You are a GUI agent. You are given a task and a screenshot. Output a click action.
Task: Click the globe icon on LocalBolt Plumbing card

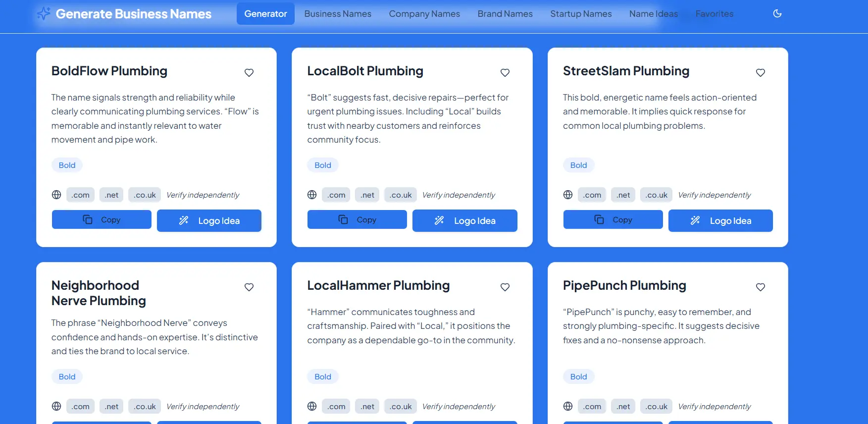pyautogui.click(x=312, y=195)
